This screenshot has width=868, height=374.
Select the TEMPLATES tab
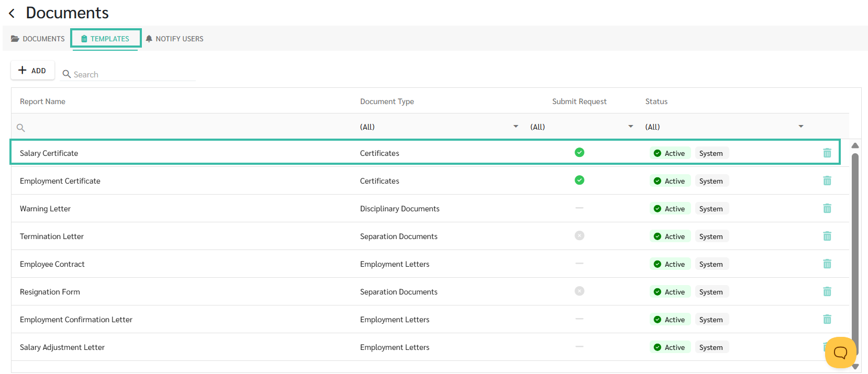(x=106, y=39)
